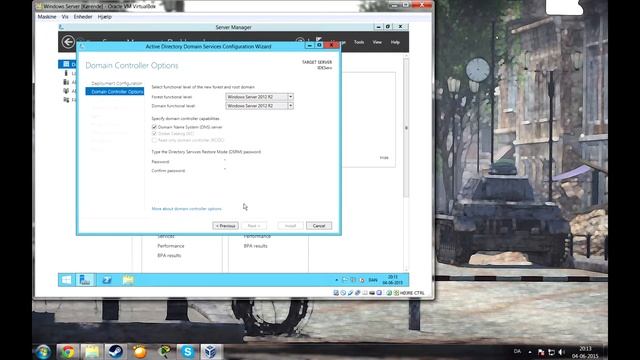Click the green mouse-capture status icon in VirtualBox
Viewport: 640px width, 360px height.
coord(389,293)
